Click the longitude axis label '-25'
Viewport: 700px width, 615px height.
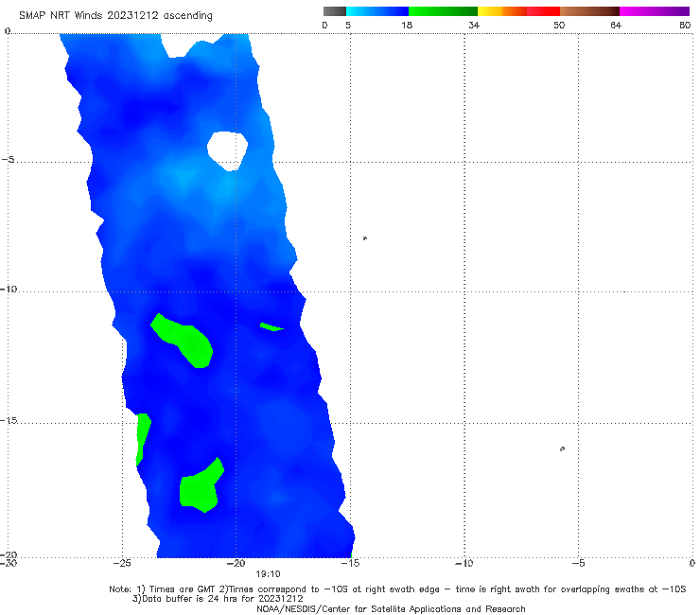tap(121, 563)
